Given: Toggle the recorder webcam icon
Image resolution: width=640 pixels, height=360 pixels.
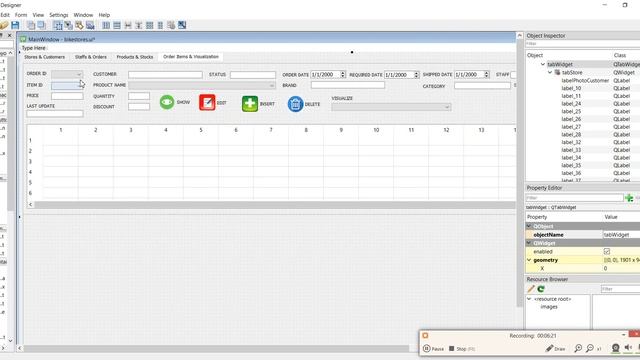Looking at the screenshot, I should (616, 348).
